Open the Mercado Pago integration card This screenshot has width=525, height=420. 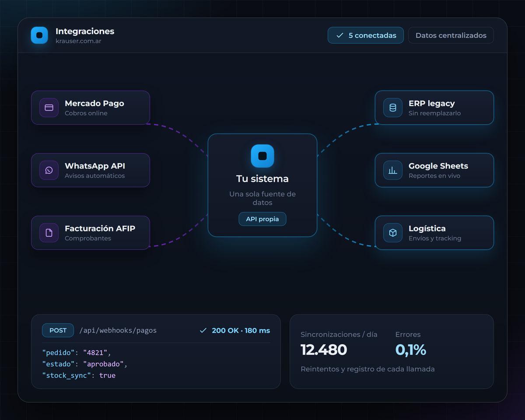coord(91,108)
